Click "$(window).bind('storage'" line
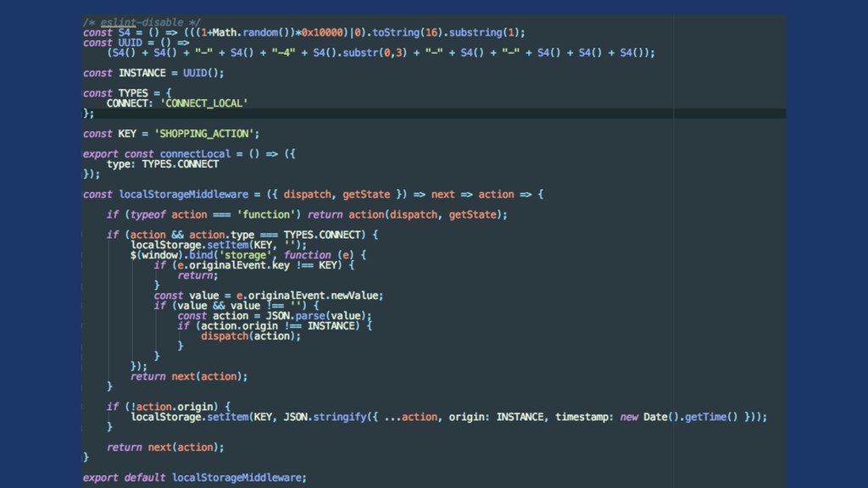This screenshot has width=868, height=488. coord(248,255)
